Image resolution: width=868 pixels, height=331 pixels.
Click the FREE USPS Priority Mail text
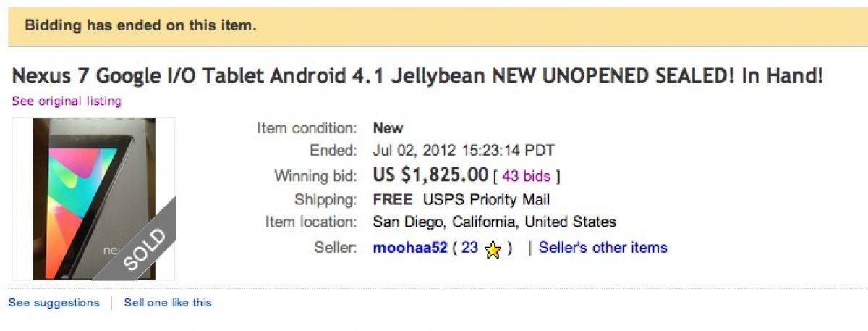(x=461, y=199)
